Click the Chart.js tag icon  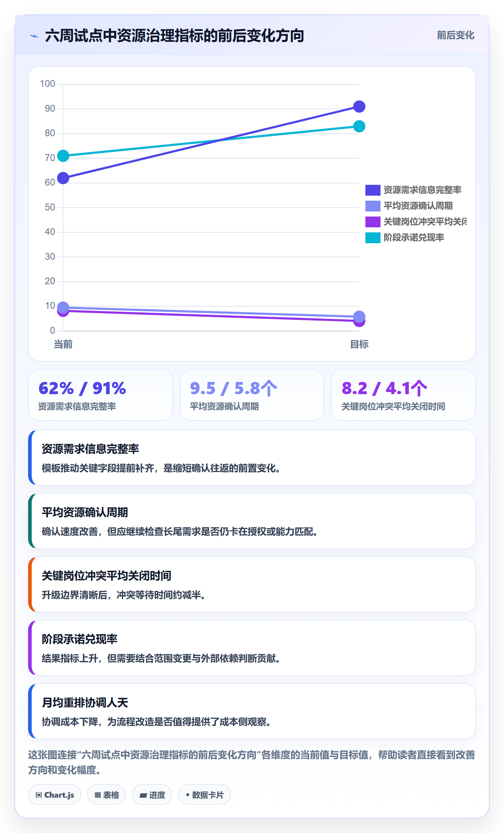(x=39, y=795)
